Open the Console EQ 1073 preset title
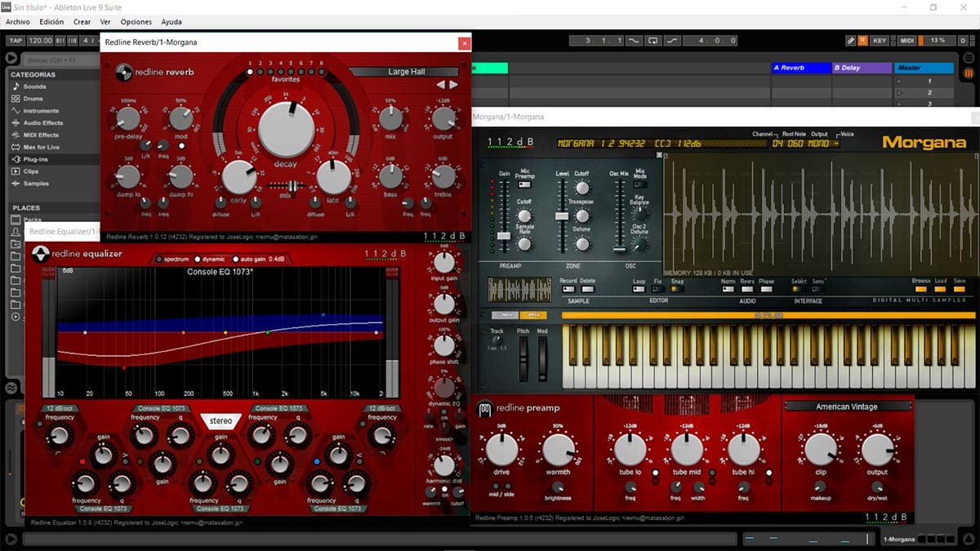 [220, 271]
